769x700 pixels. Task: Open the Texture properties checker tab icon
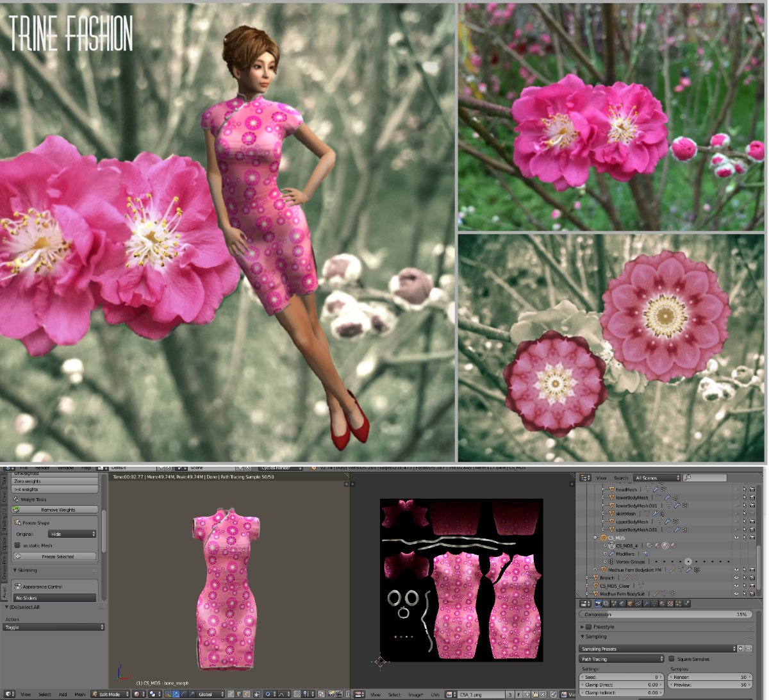point(670,603)
